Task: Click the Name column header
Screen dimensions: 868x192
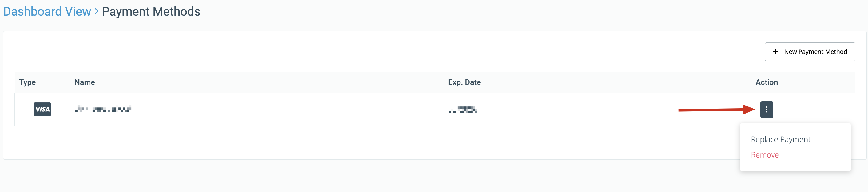Action: (85, 82)
